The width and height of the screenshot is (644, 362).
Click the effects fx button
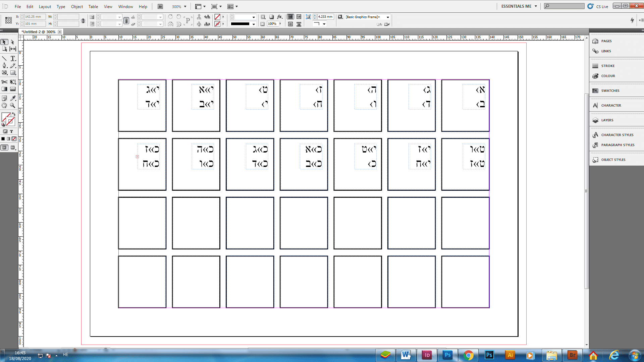[x=279, y=17]
